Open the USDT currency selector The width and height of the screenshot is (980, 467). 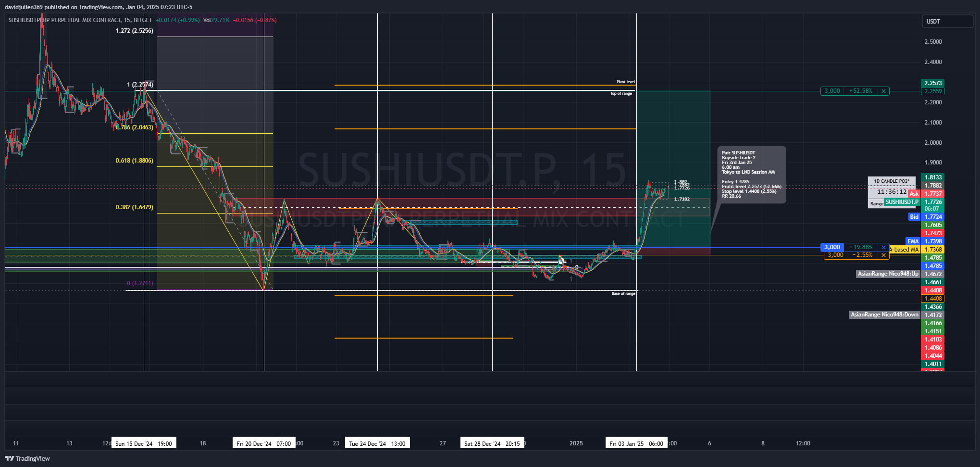pos(947,21)
